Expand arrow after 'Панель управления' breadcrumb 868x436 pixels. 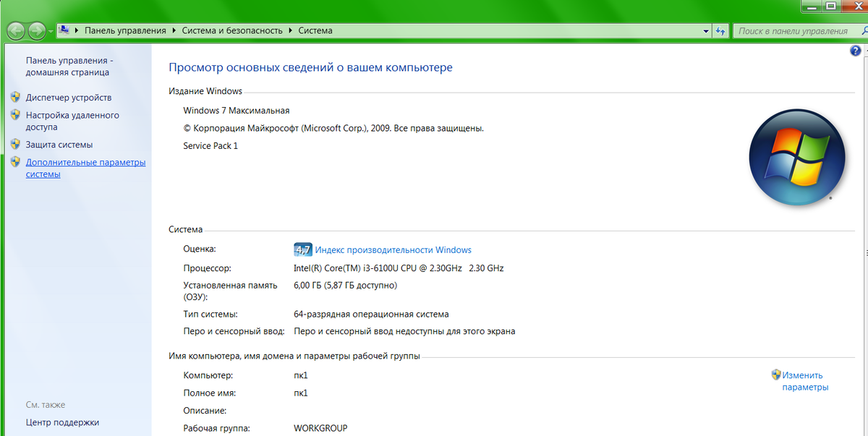point(174,31)
